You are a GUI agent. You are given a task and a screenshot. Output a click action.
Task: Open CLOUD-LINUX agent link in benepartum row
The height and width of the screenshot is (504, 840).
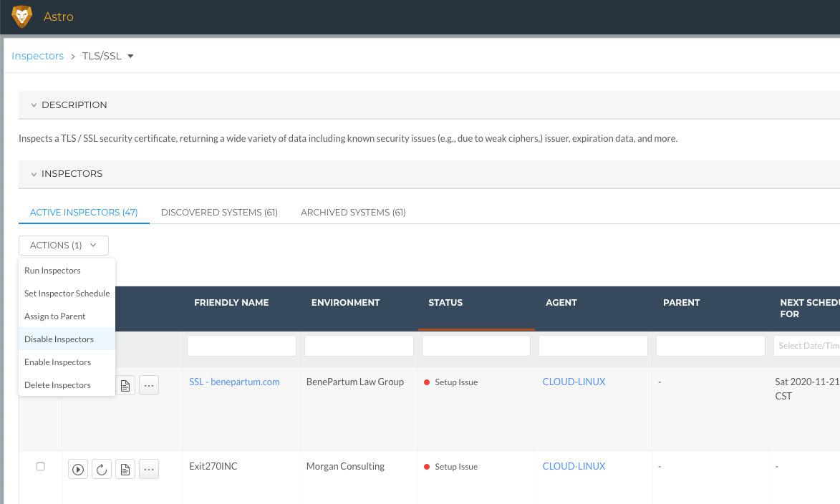tap(574, 382)
